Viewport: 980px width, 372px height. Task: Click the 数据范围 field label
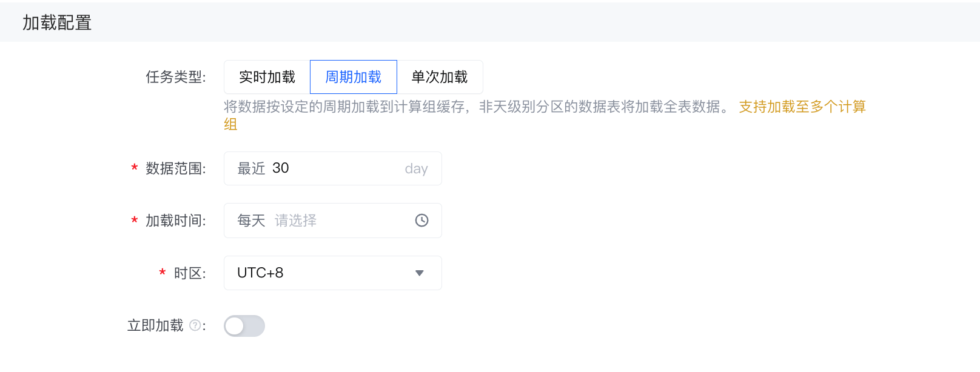[175, 168]
